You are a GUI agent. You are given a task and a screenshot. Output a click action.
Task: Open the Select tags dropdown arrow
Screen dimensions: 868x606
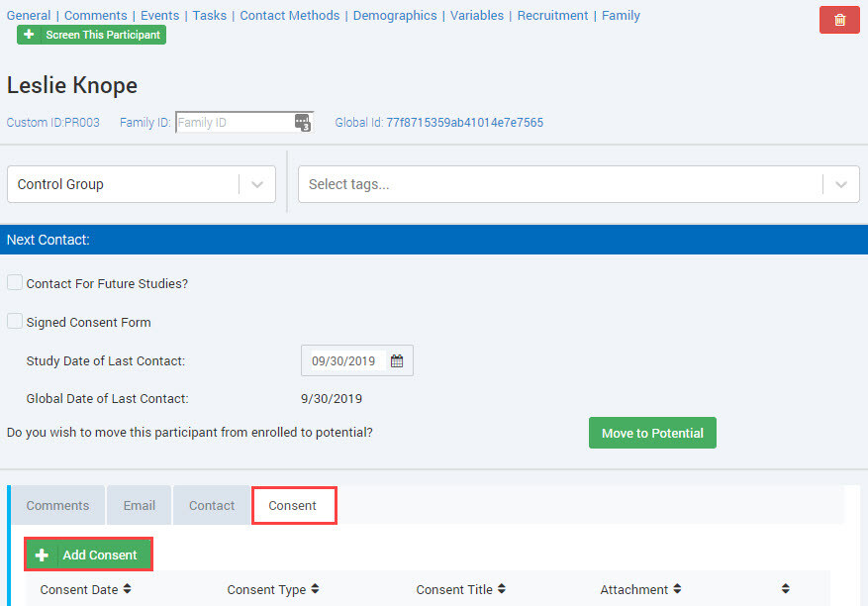840,184
